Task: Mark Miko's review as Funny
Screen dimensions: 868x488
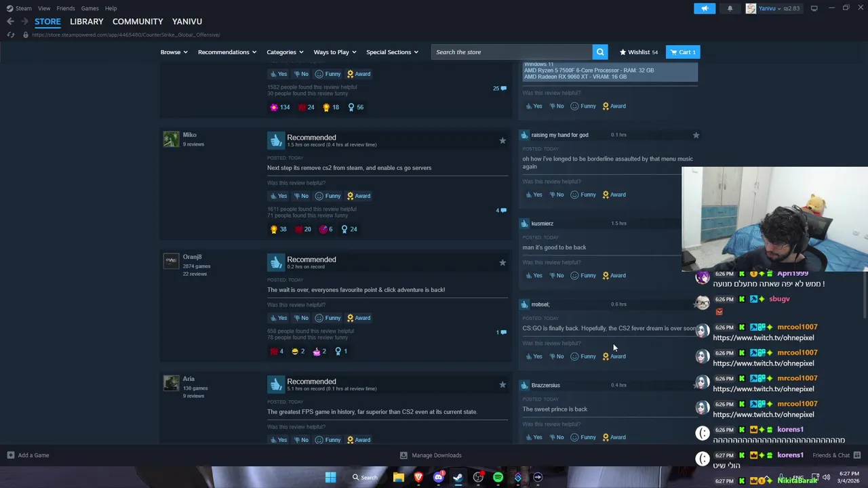Action: [x=328, y=196]
